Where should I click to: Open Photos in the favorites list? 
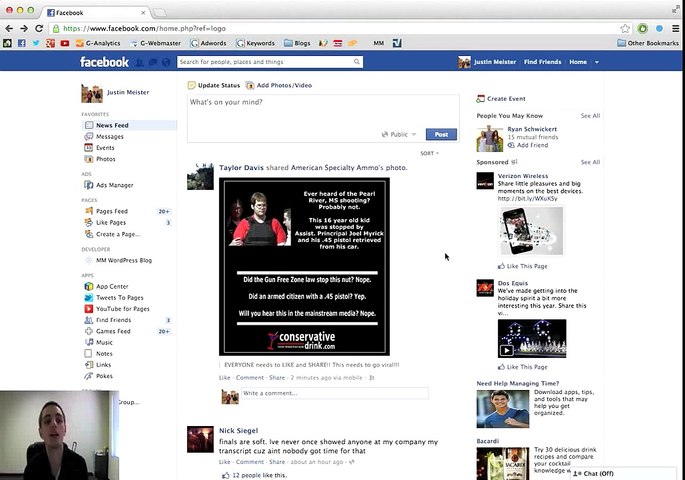(105, 159)
